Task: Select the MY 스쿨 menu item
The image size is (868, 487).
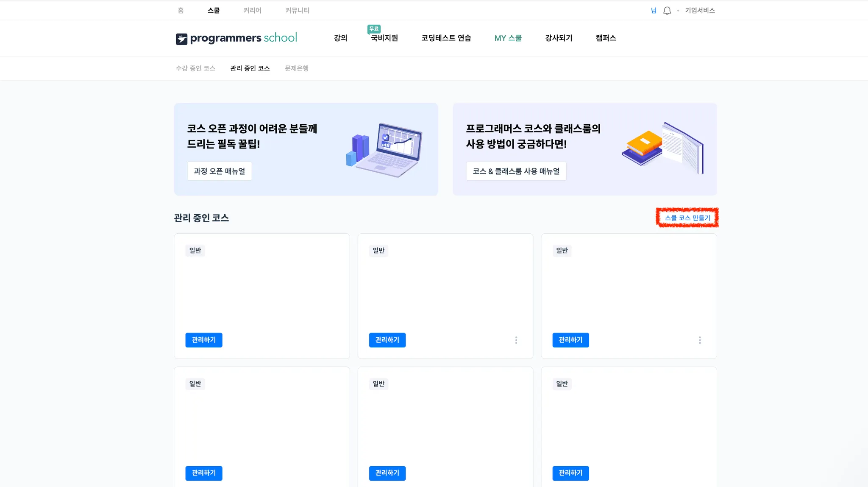Action: pos(508,38)
